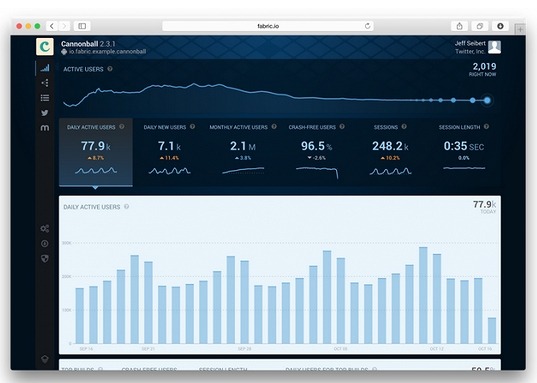
Task: Click the Cannonball app logo
Action: point(45,47)
